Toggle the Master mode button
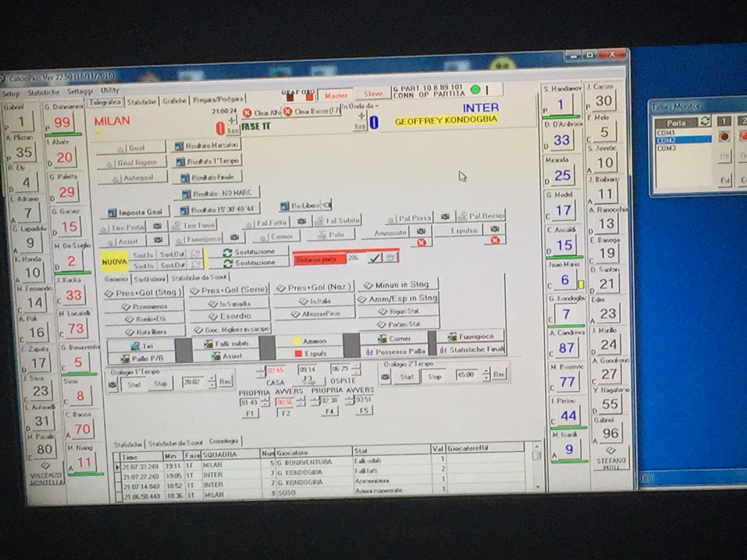 (x=336, y=96)
